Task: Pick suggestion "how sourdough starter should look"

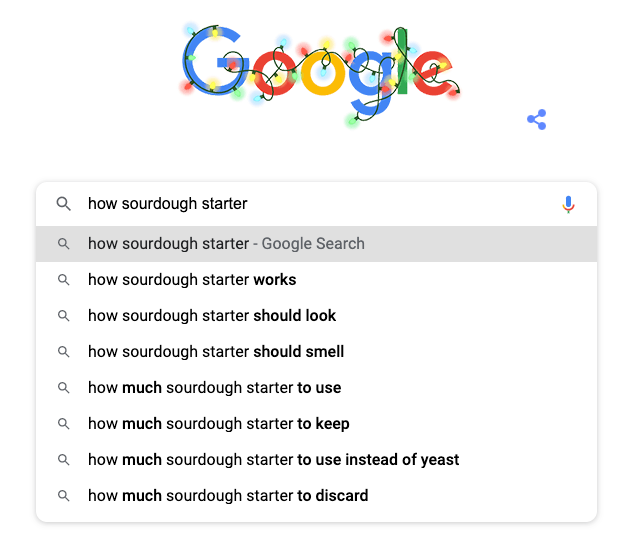Action: [212, 316]
